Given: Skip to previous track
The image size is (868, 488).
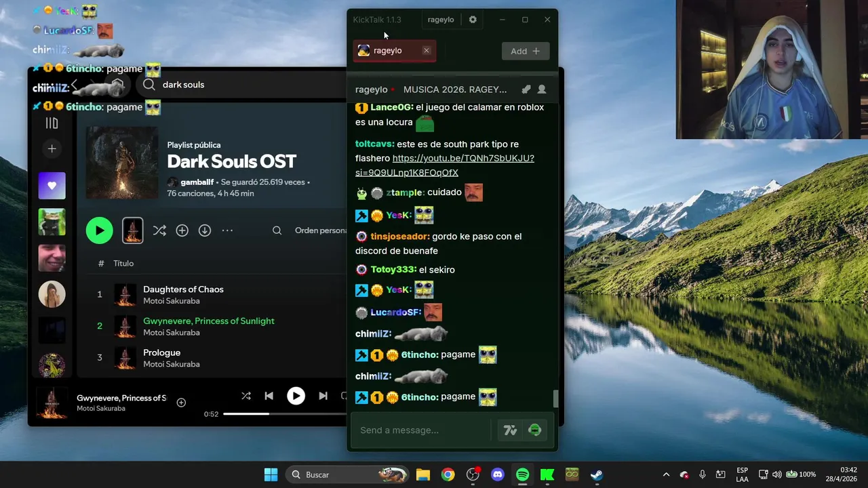Looking at the screenshot, I should (x=269, y=396).
